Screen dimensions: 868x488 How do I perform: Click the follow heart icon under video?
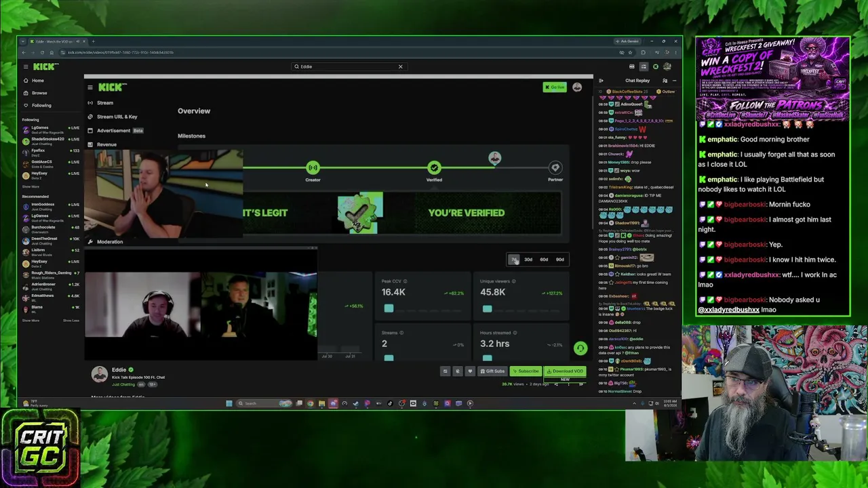[469, 371]
